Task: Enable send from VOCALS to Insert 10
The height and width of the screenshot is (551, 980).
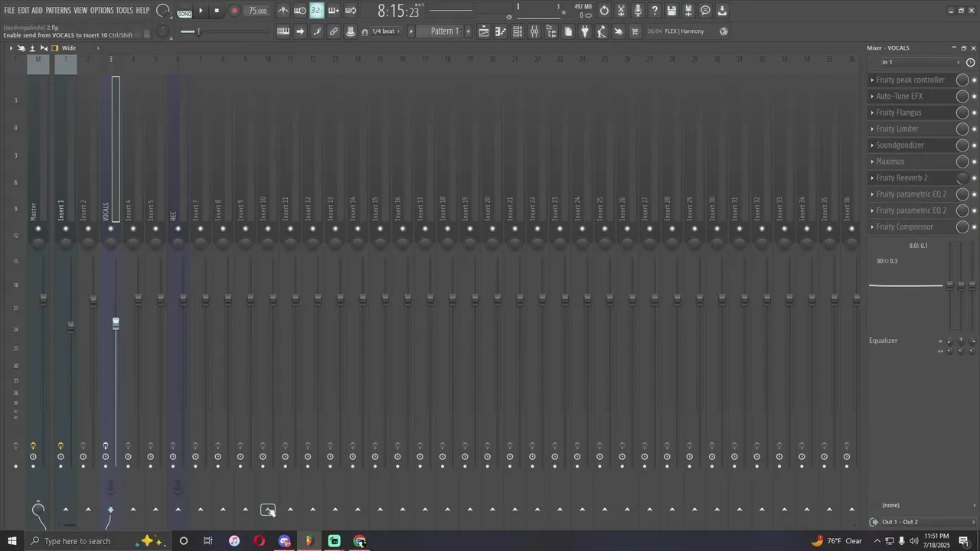Action: point(268,510)
